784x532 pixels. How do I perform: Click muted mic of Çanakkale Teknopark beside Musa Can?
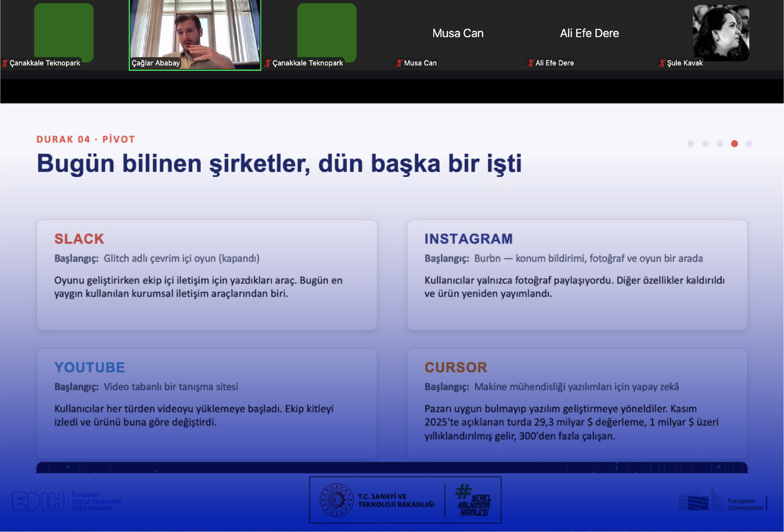tap(268, 63)
